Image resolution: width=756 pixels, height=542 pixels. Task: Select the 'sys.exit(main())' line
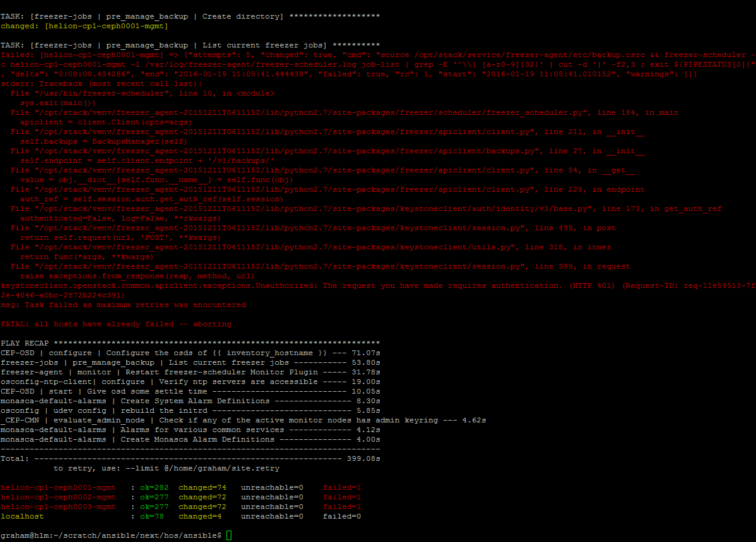coord(58,103)
